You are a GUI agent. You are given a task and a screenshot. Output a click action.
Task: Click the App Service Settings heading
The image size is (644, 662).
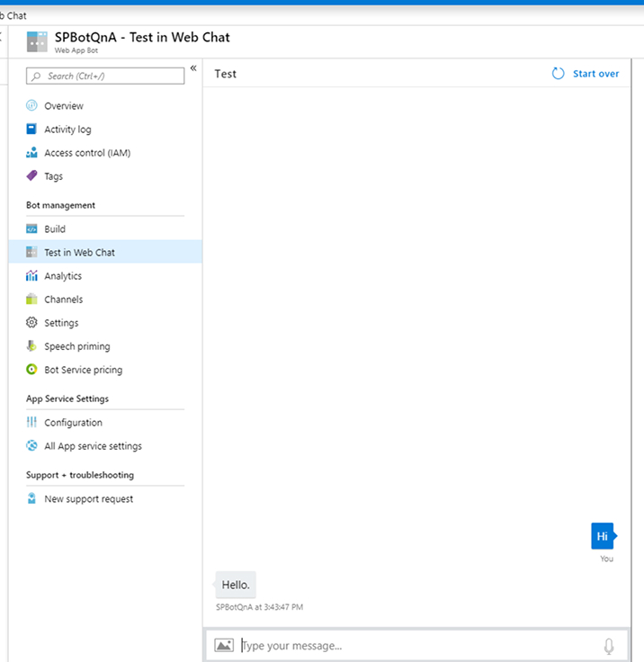(x=67, y=399)
